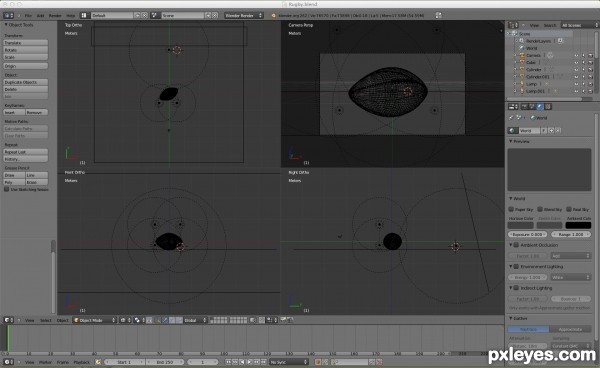Viewport: 600px width, 368px height.
Task: Jump to last frame in timeline
Action: pos(263,362)
